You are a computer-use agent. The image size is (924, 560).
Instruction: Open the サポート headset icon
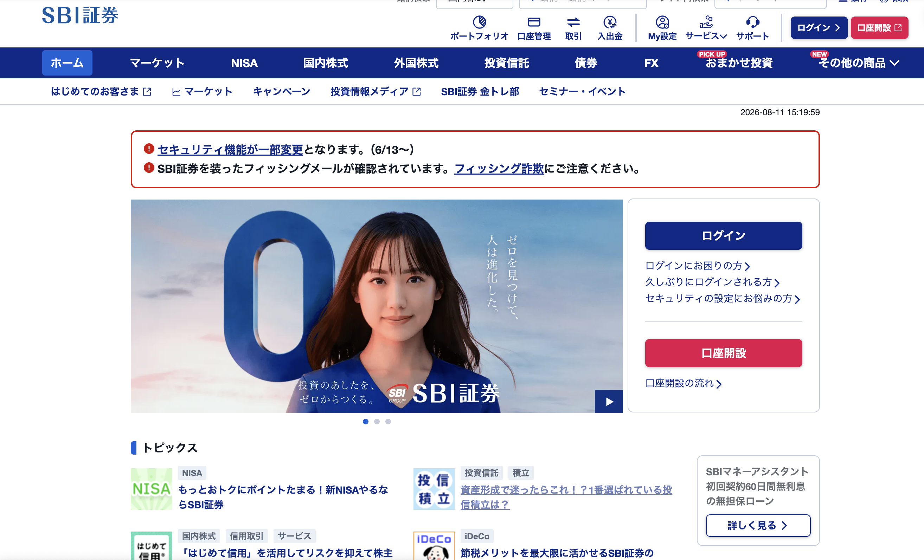(752, 22)
